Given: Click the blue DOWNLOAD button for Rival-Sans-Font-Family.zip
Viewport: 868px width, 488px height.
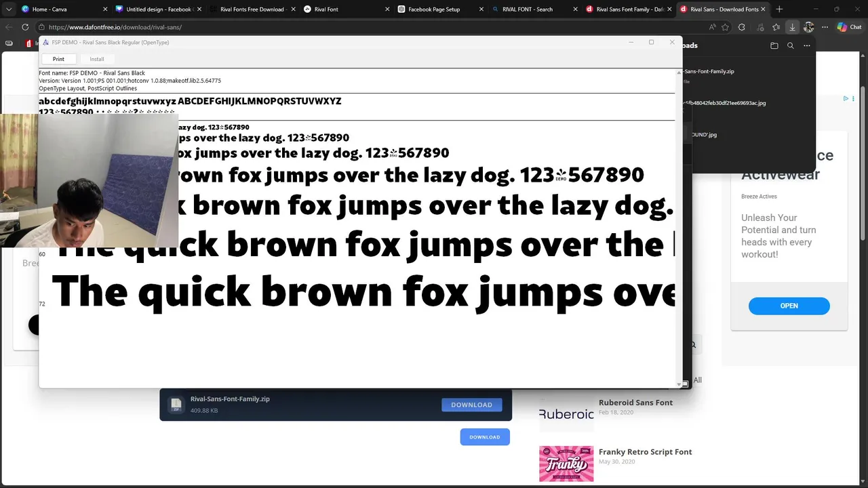Looking at the screenshot, I should tap(471, 405).
